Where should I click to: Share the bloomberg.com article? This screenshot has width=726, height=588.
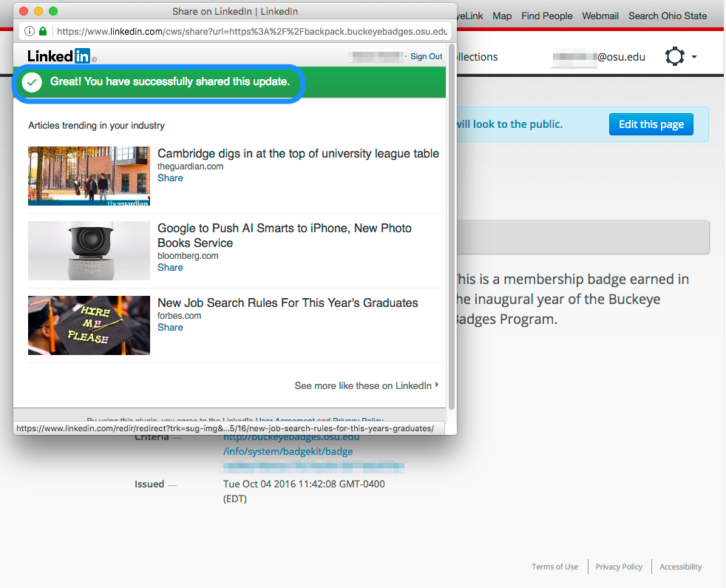pos(170,267)
